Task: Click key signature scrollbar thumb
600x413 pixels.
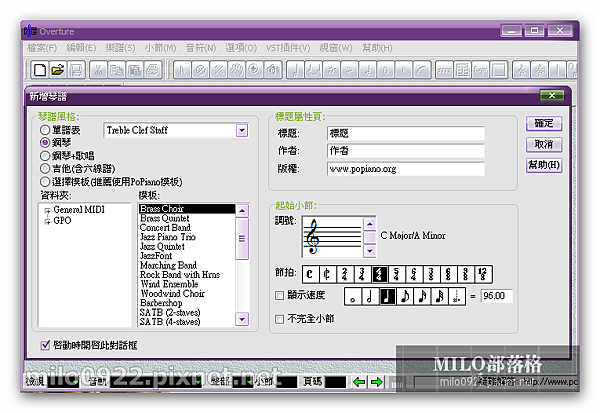Action: point(370,237)
